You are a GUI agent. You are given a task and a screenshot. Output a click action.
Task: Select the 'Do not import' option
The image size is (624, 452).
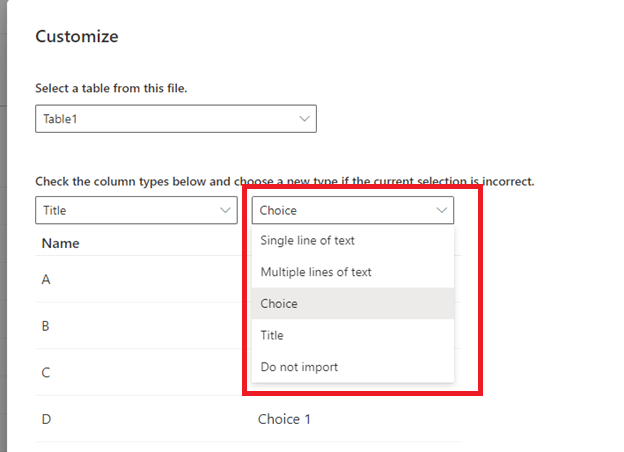coord(353,367)
